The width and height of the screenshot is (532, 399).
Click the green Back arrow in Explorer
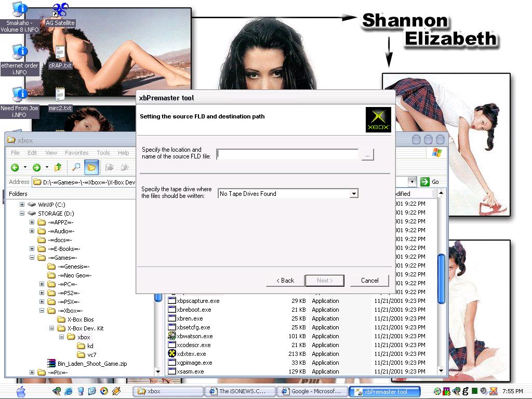click(15, 167)
